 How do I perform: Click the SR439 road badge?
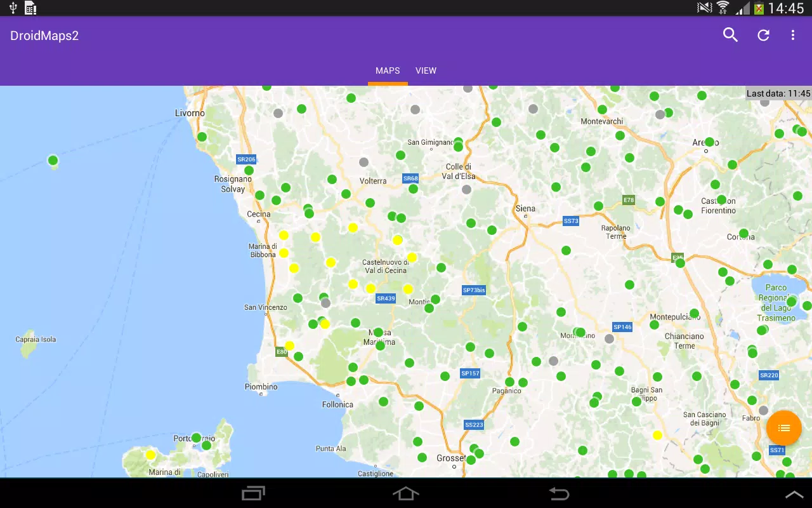[x=386, y=298]
